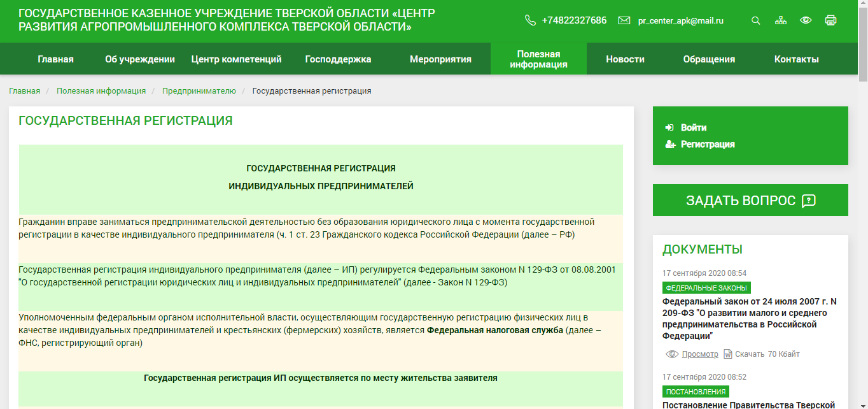Viewport: 868px width, 409px height.
Task: Click the eye icon next to Просмотр
Action: [x=672, y=354]
